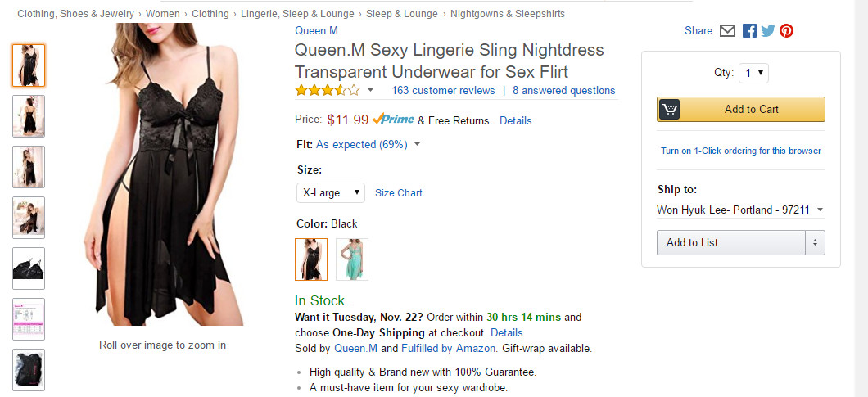This screenshot has width=868, height=397.
Task: Open the Sleep & Lounge breadcrumb
Action: (402, 14)
